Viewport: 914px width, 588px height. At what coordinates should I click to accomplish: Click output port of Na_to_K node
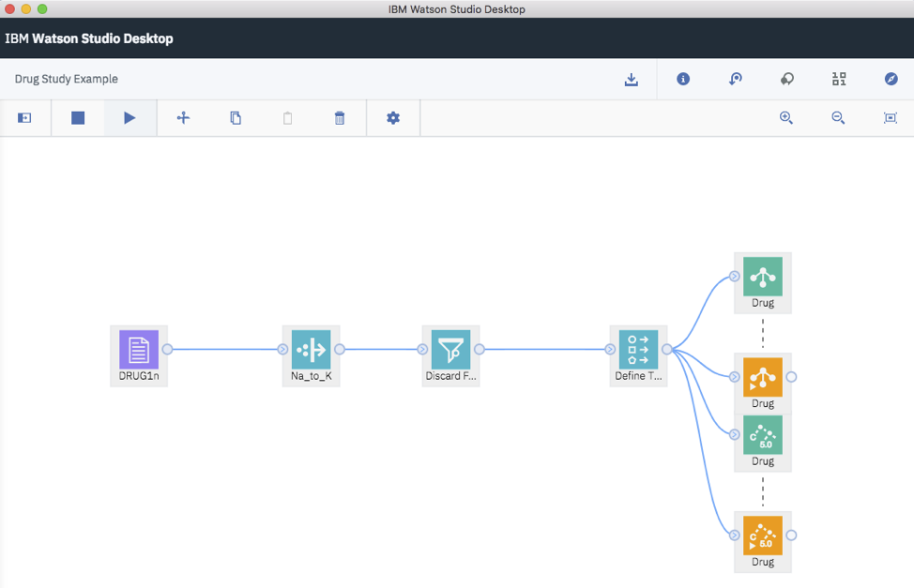click(x=340, y=349)
